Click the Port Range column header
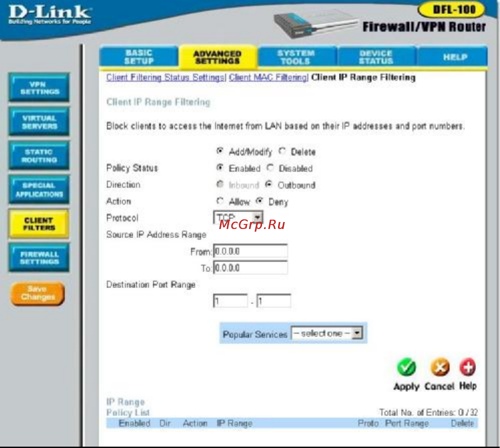The width and height of the screenshot is (500, 448). tap(407, 423)
